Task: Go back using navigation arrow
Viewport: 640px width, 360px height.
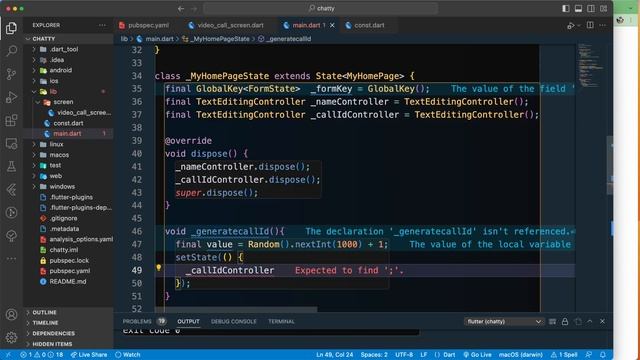Action: click(x=181, y=9)
